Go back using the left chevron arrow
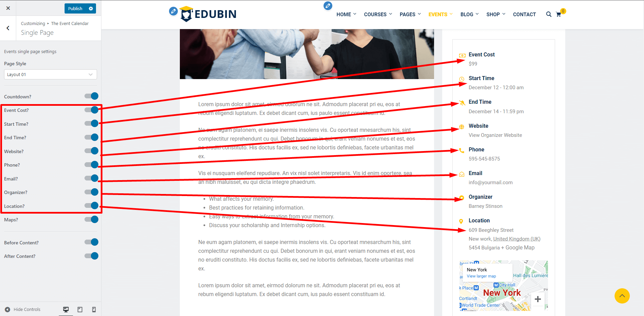644x316 pixels. click(x=8, y=28)
